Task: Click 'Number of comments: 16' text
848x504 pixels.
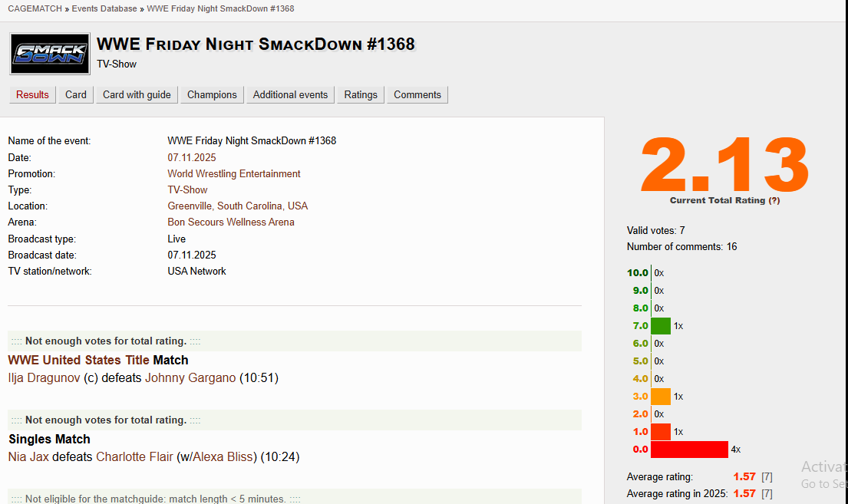Action: point(681,246)
